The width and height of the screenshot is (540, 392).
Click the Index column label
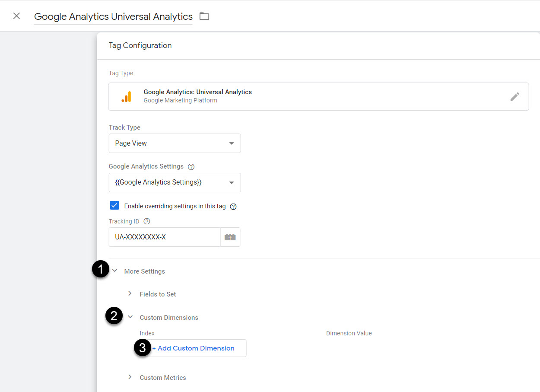[x=147, y=333]
